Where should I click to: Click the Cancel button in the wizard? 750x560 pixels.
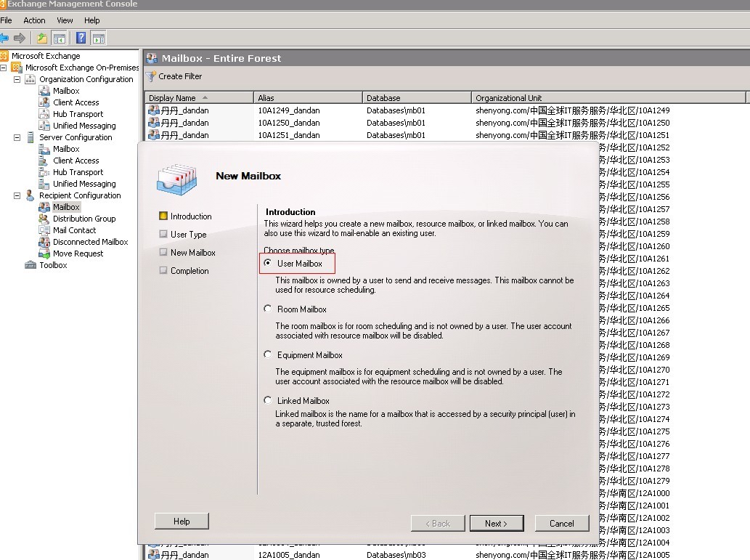(x=561, y=524)
